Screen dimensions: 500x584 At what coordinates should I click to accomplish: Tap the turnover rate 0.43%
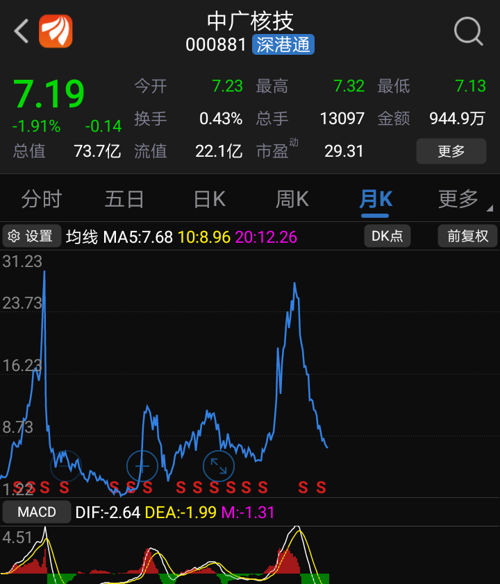(221, 119)
